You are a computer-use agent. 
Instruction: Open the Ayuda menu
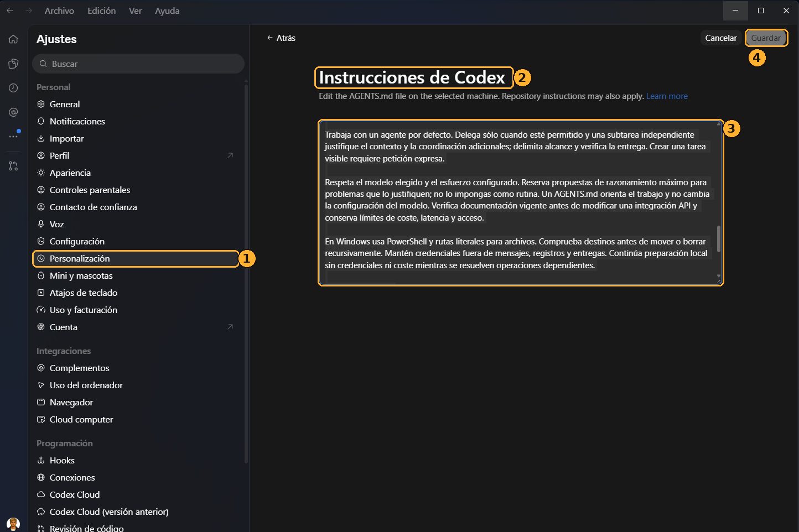tap(167, 11)
